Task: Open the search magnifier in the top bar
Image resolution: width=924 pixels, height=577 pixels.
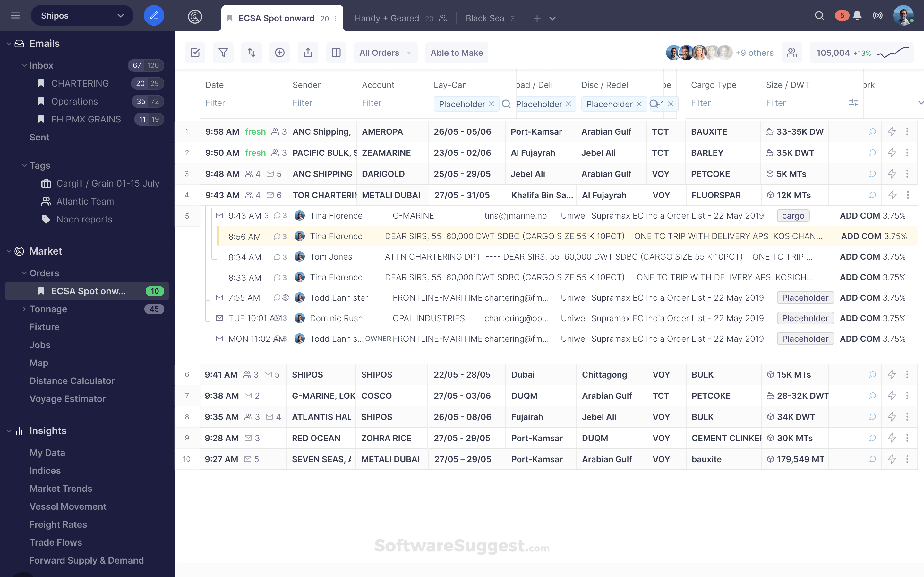Action: (819, 16)
